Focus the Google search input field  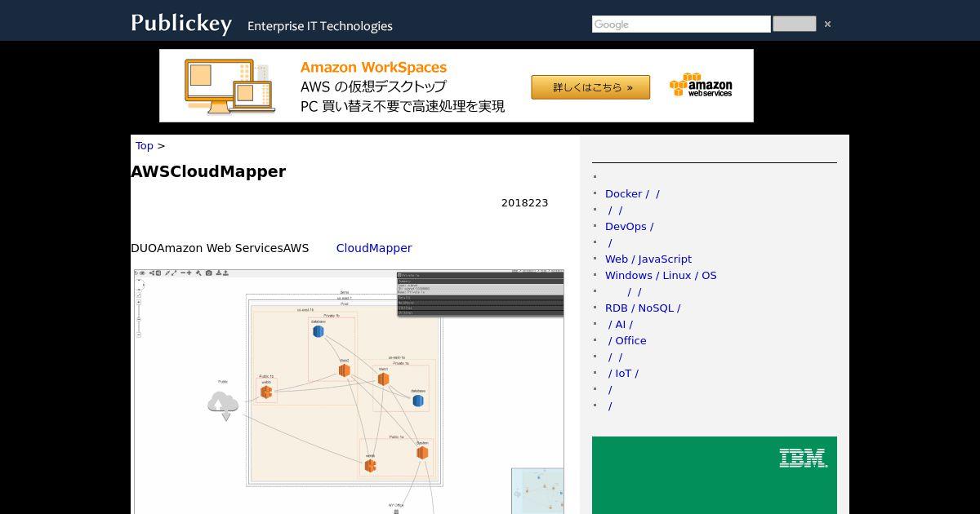click(x=681, y=24)
